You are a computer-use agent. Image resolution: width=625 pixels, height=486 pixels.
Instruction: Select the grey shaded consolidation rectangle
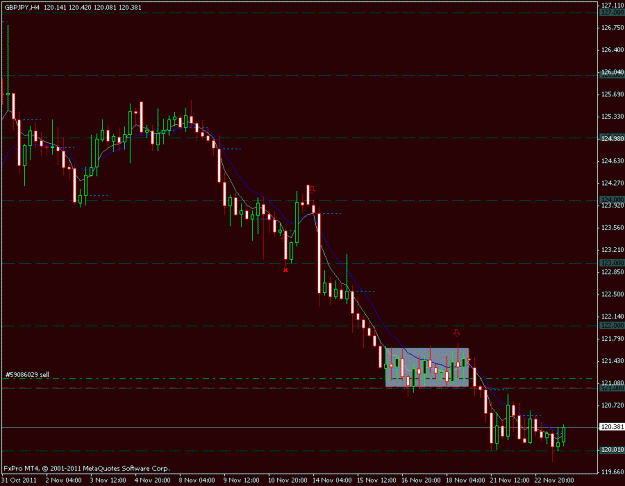click(x=427, y=367)
